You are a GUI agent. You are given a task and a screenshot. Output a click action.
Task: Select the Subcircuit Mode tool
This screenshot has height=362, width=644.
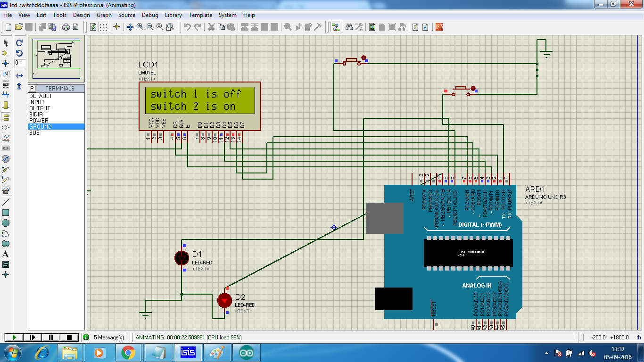pos(6,105)
